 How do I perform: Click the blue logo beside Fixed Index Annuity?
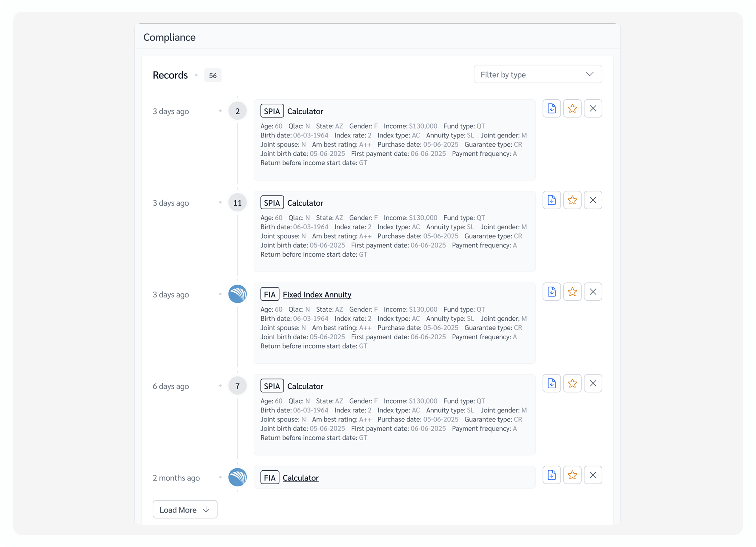click(x=237, y=294)
